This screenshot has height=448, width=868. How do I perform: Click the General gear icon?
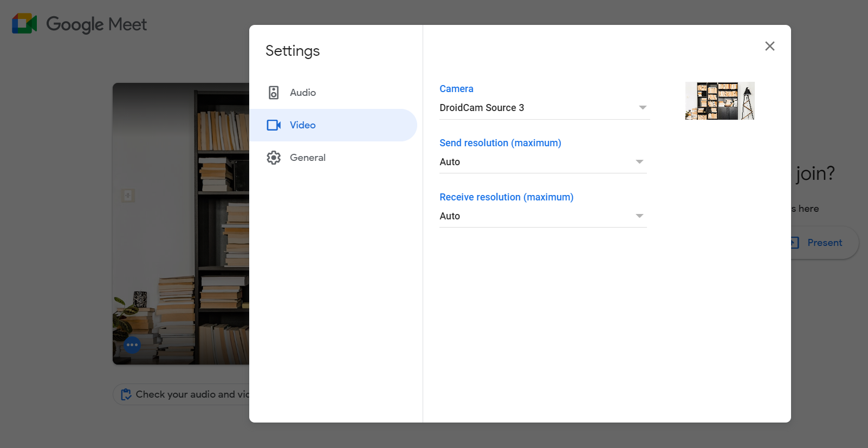click(x=274, y=158)
